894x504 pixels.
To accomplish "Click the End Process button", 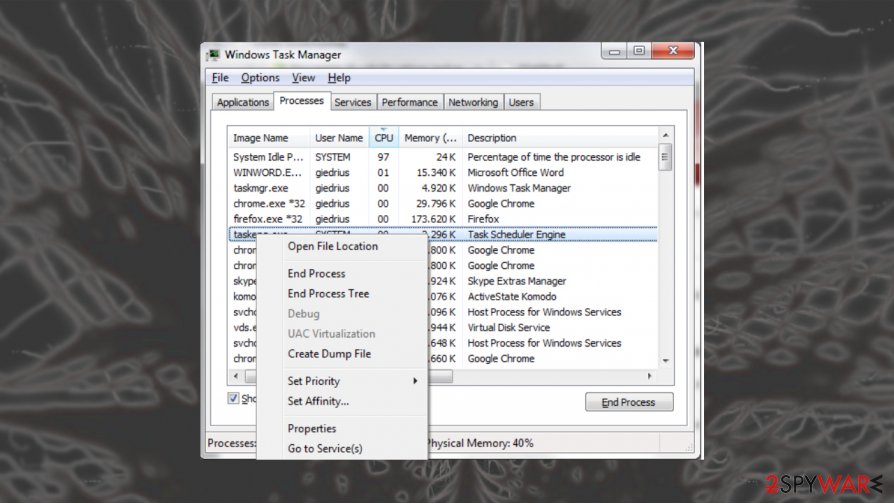I will click(629, 402).
